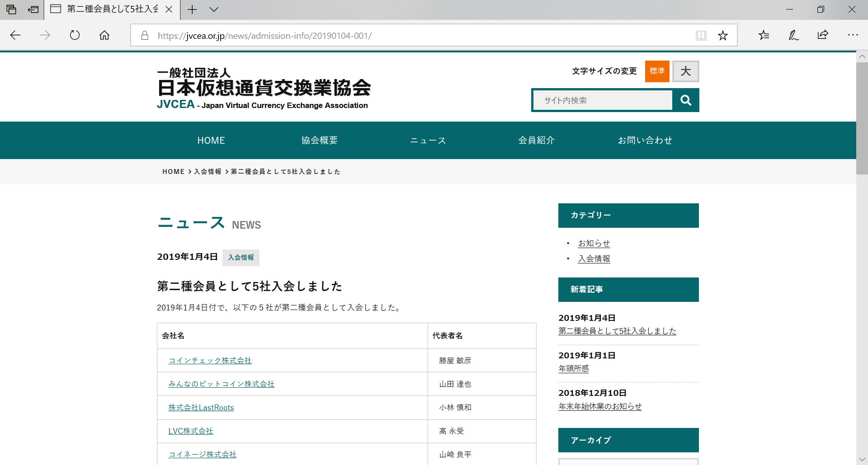The width and height of the screenshot is (868, 465).
Task: Select the representative name 勝屋 敏彦
Action: click(455, 361)
